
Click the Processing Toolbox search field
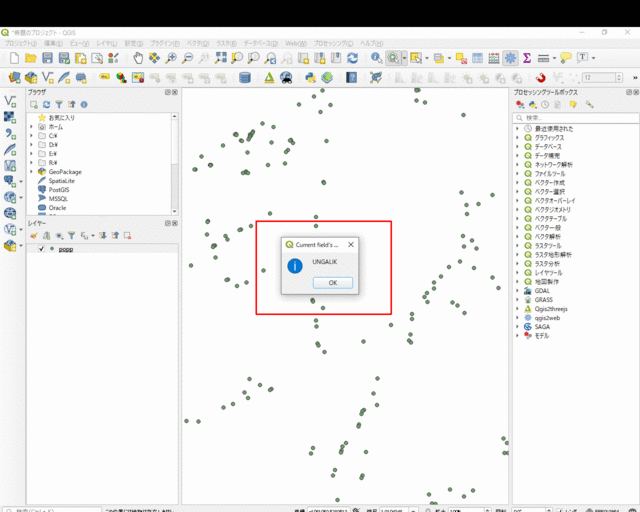tap(576, 118)
